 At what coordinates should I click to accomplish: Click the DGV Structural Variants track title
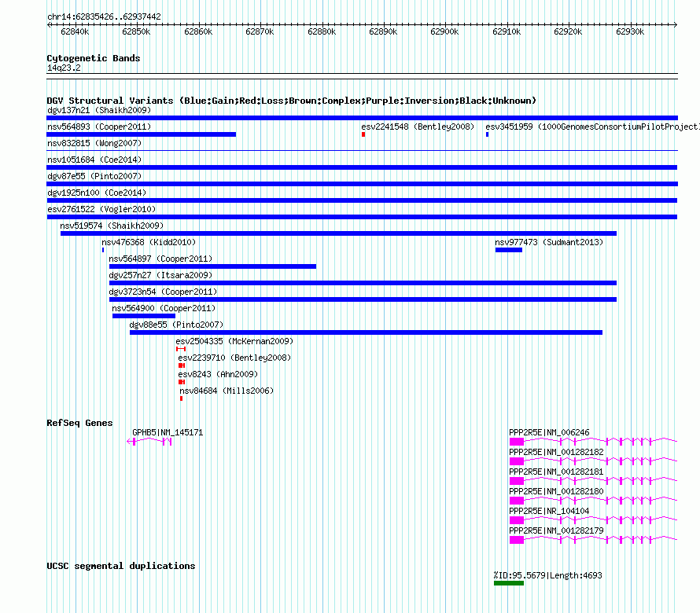[x=292, y=101]
